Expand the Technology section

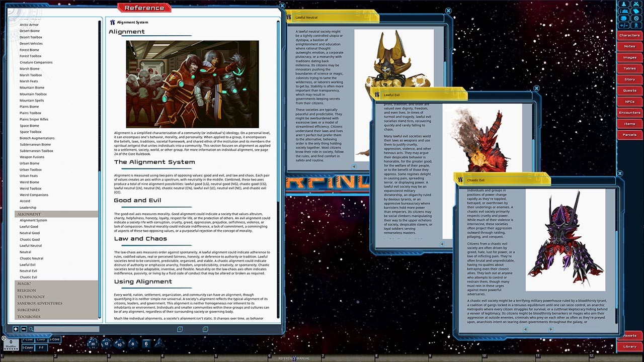pos(56,297)
